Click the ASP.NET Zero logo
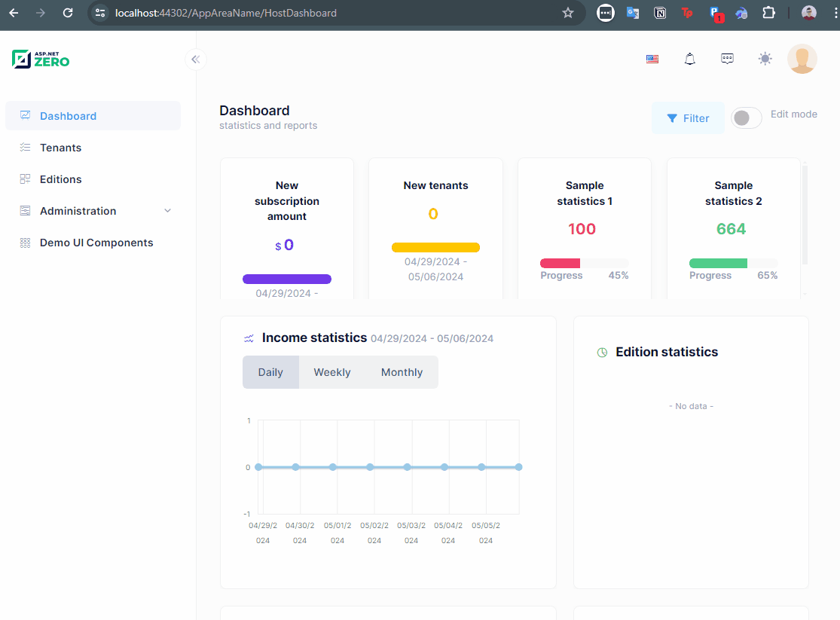The height and width of the screenshot is (620, 840). pyautogui.click(x=41, y=59)
